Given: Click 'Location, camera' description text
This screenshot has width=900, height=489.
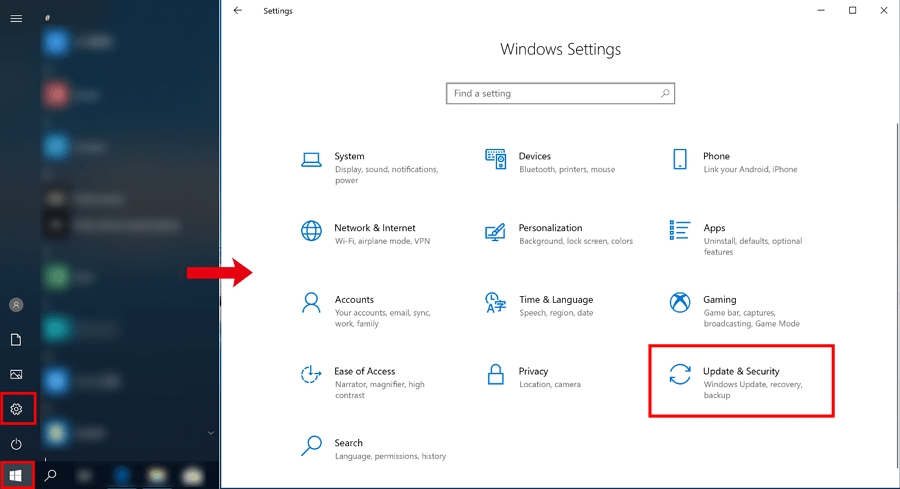Looking at the screenshot, I should coord(550,385).
